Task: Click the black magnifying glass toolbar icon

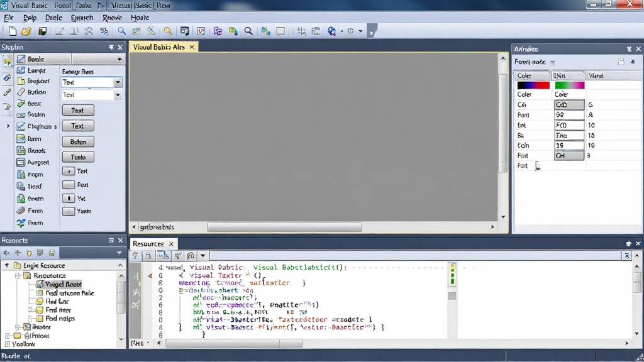Action: tap(248, 31)
